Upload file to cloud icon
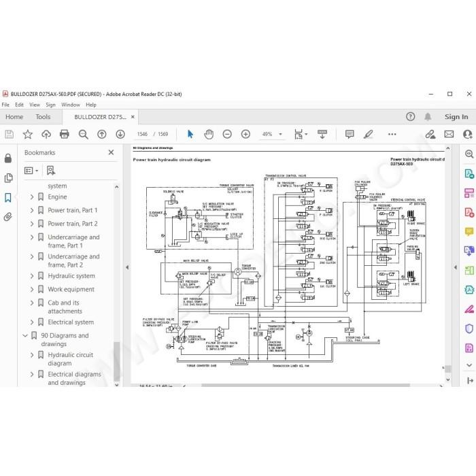This screenshot has width=476, height=476. click(46, 134)
